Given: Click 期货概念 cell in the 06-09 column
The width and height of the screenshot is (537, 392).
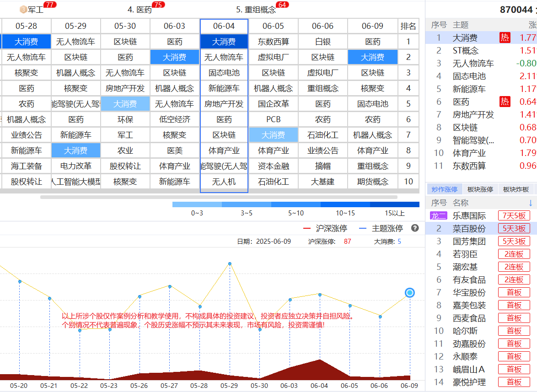Looking at the screenshot, I should tap(373, 182).
